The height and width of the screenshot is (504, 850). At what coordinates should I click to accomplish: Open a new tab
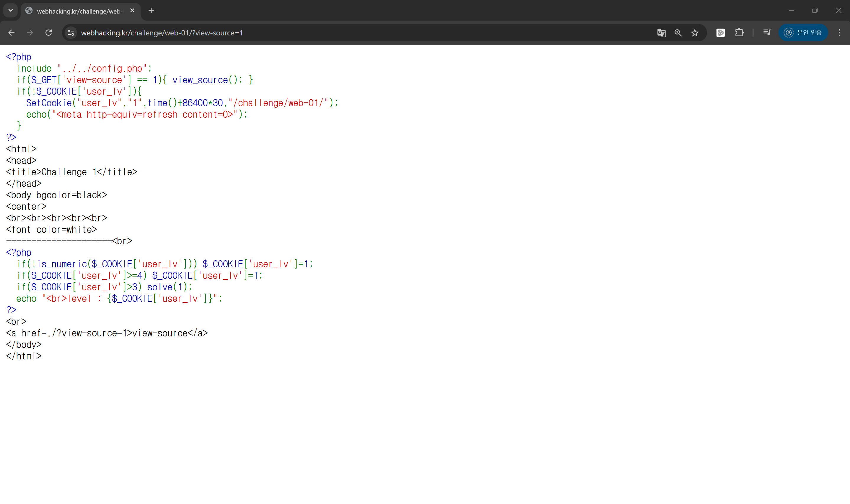(x=151, y=11)
